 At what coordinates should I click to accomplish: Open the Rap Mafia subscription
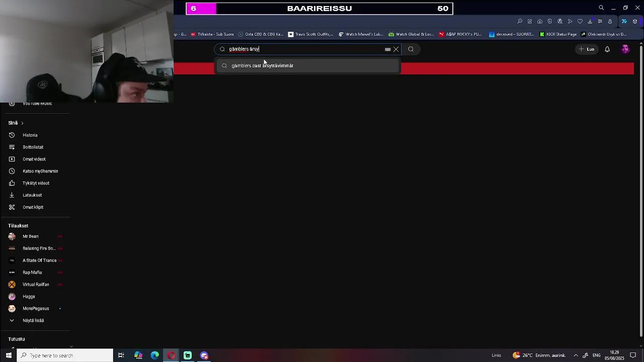tap(34, 273)
